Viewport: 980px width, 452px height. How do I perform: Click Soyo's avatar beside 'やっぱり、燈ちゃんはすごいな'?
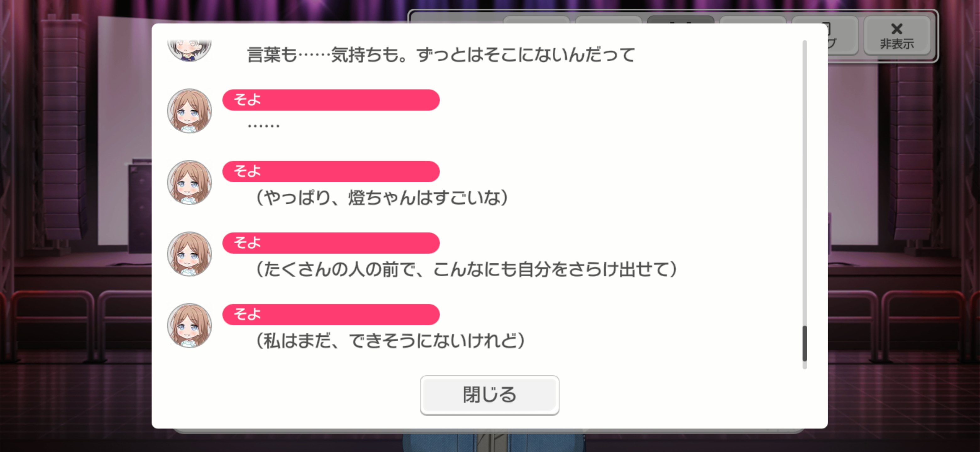tap(189, 182)
